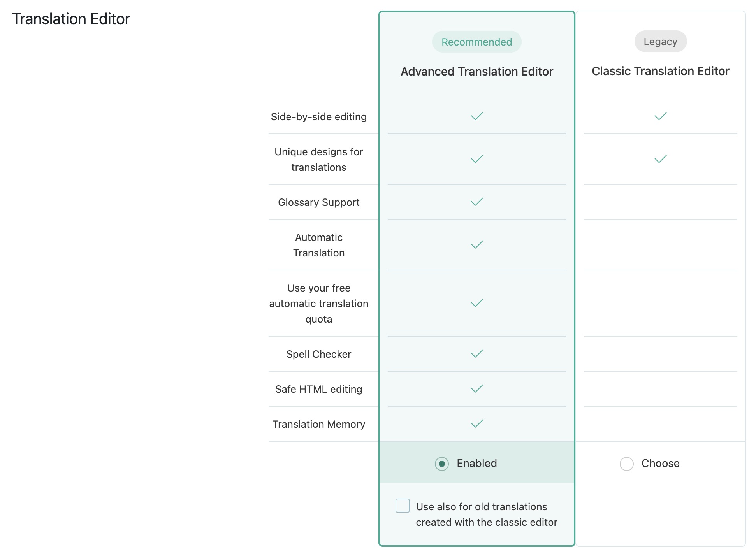Enable use also for old translations checkbox

point(403,506)
